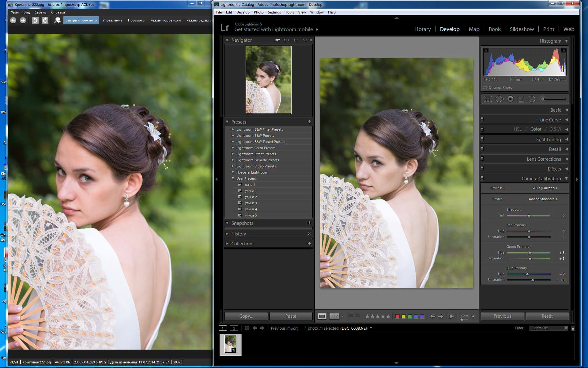Select the Graduated Filter tool
The image size is (588, 368).
pyautogui.click(x=521, y=99)
